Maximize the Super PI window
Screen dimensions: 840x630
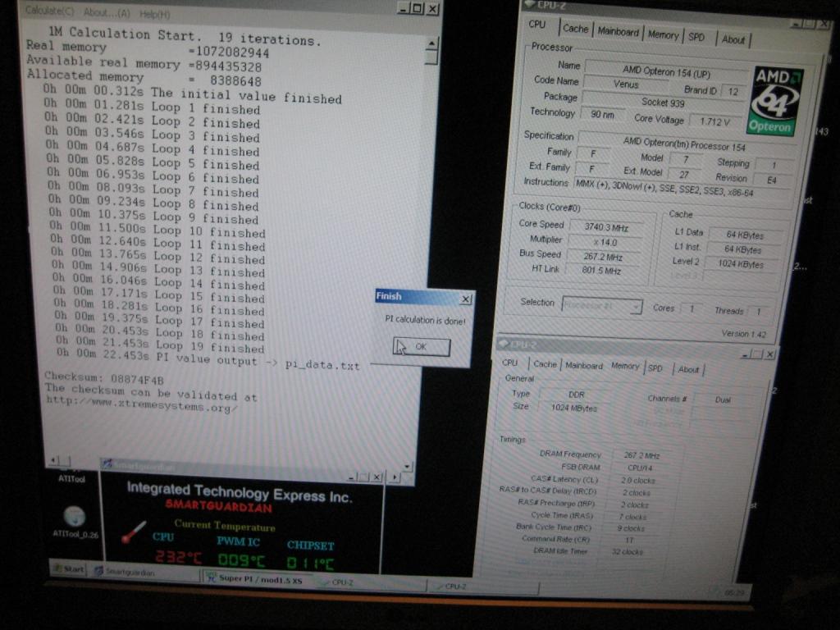pyautogui.click(x=418, y=8)
